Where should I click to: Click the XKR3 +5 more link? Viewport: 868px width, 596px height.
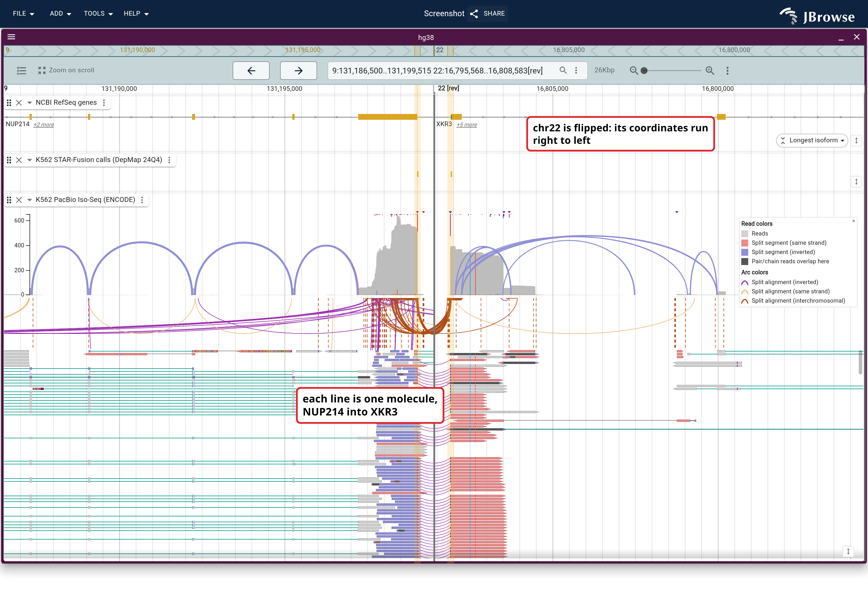tap(466, 125)
